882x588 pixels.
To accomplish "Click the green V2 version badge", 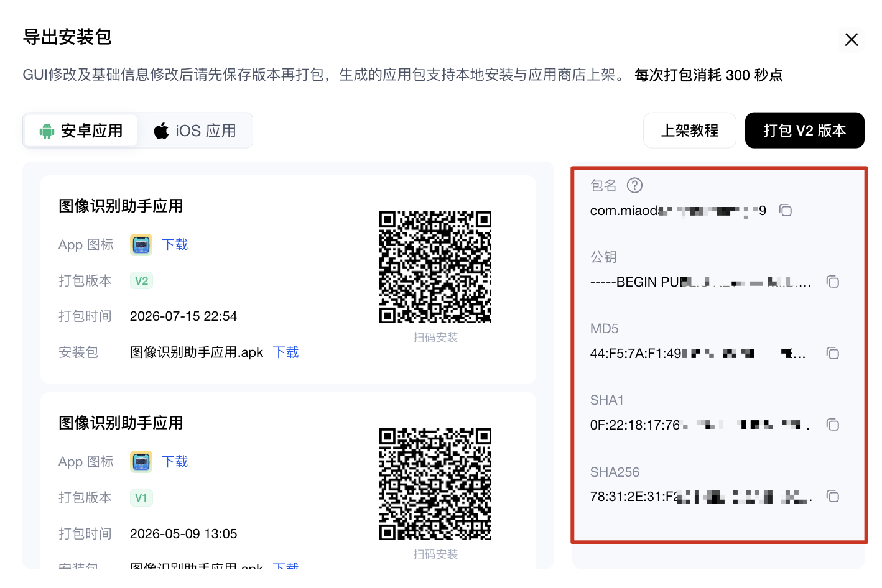I will pyautogui.click(x=141, y=281).
